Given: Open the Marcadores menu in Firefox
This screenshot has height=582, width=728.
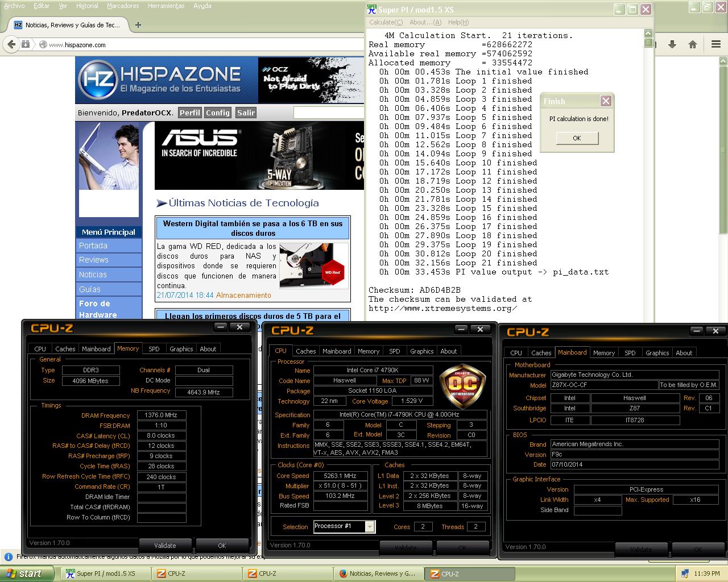Looking at the screenshot, I should pos(123,6).
